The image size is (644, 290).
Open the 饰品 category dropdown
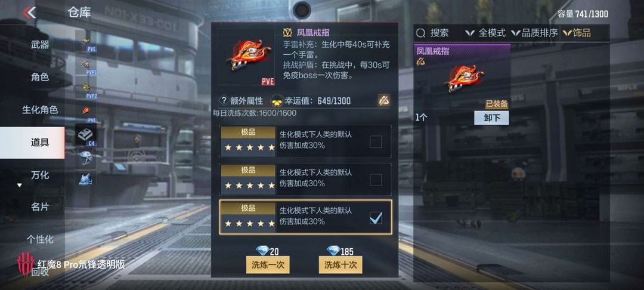(577, 33)
